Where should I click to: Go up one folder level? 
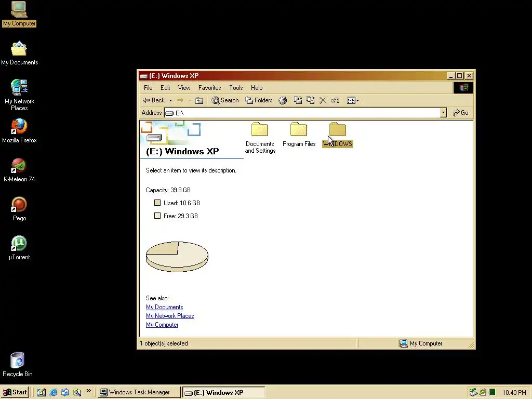pyautogui.click(x=199, y=100)
